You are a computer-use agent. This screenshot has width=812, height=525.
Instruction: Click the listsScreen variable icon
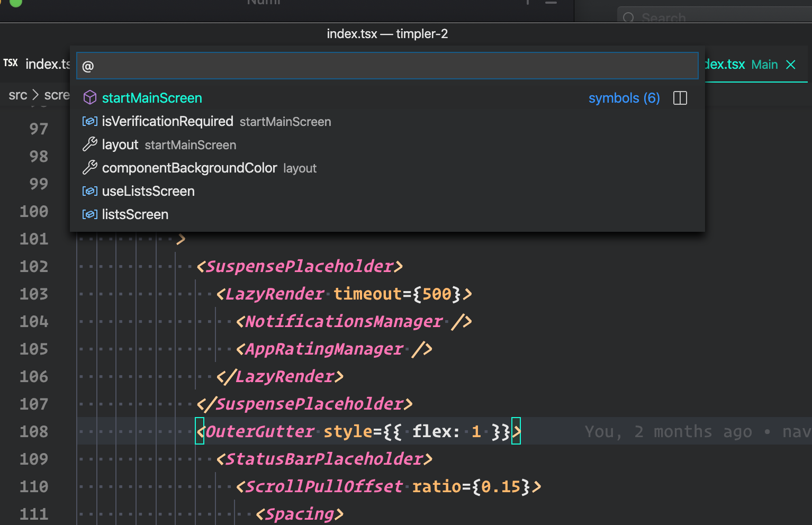(90, 214)
